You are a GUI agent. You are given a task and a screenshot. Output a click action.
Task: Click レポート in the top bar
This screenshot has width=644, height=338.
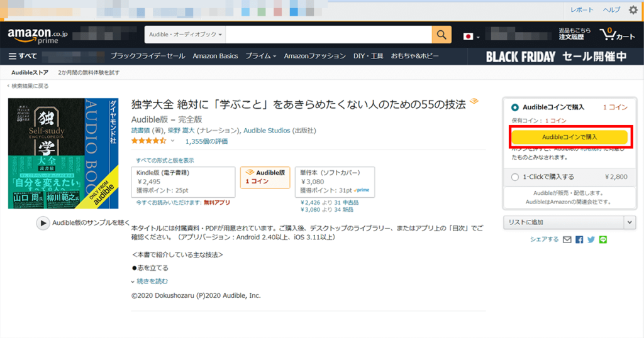tap(582, 10)
